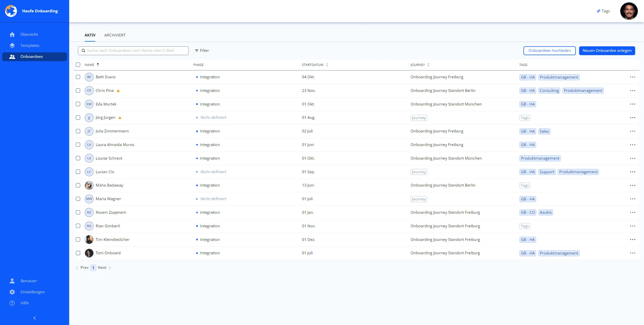Select the checkbox for Eda Murtek
This screenshot has width=644, height=325.
point(78,104)
